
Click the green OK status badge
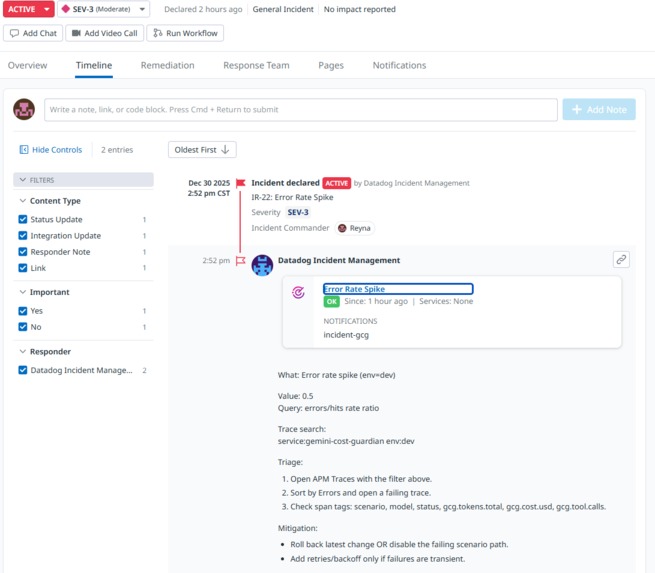[x=332, y=302]
